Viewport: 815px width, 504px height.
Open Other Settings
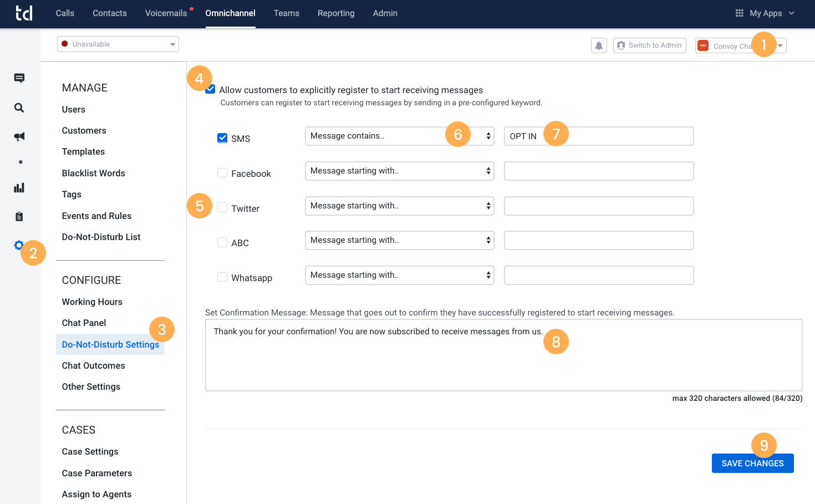[91, 386]
